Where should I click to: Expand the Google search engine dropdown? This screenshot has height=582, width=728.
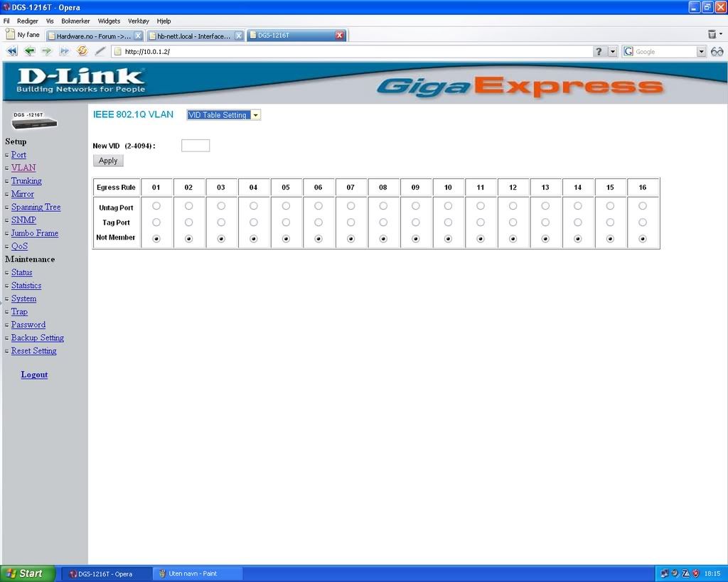(x=701, y=52)
